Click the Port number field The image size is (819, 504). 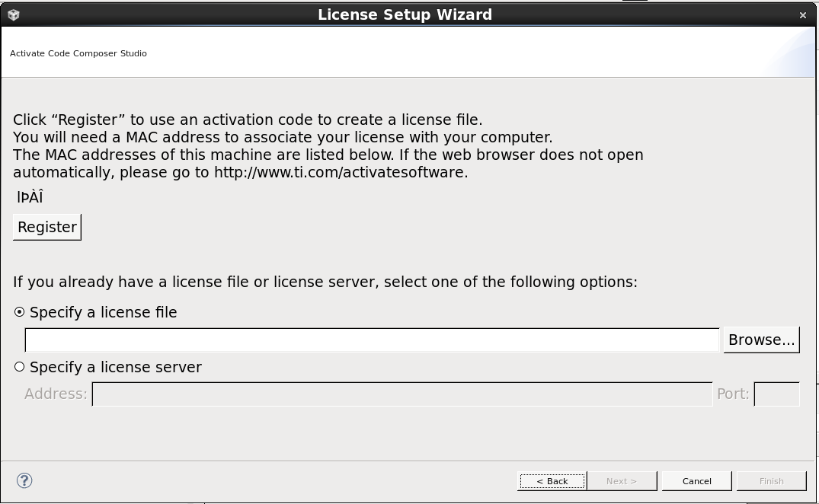[x=776, y=394]
